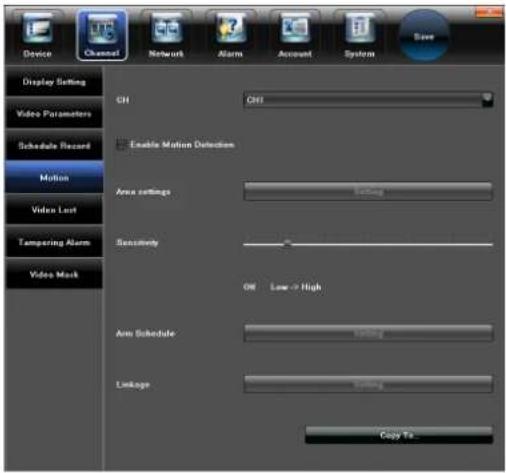Click the Arm Schedule label

[145, 333]
